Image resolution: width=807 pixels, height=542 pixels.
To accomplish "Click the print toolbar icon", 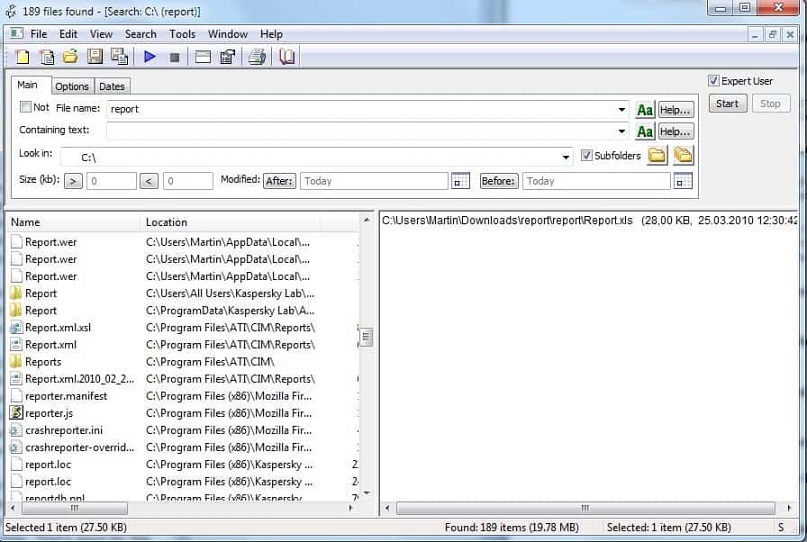I will (257, 57).
